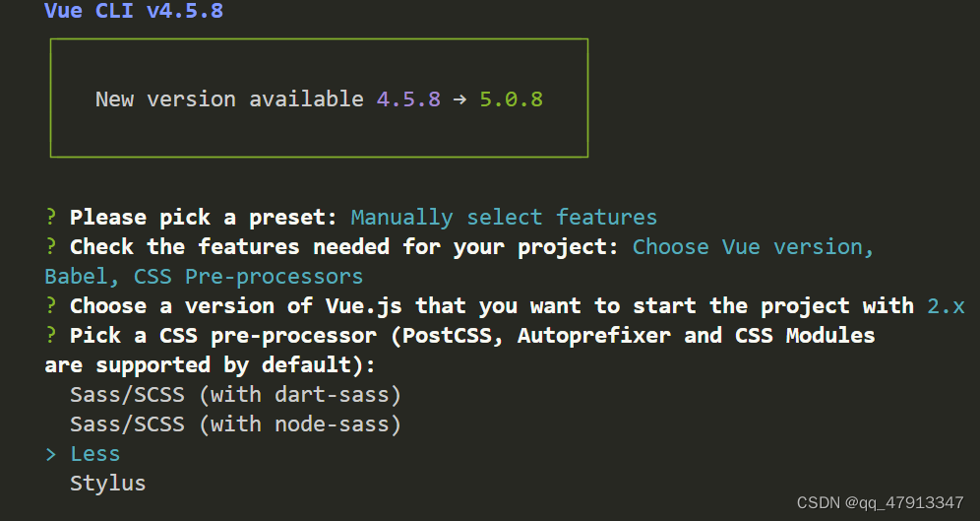Select the "Sass/SCSS (with dart-sass)" option

point(236,395)
